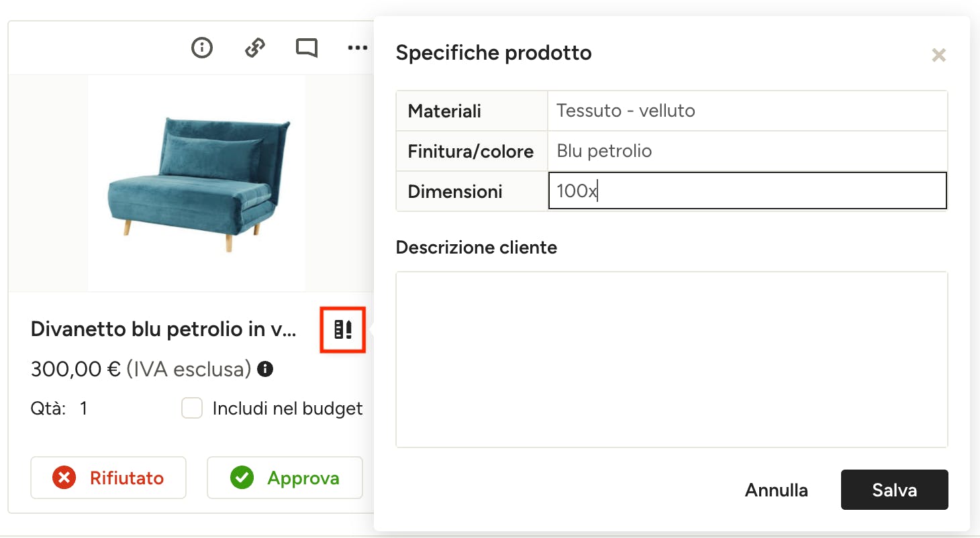
Task: Click the info icon next to IVA esclusa
Action: tap(266, 369)
